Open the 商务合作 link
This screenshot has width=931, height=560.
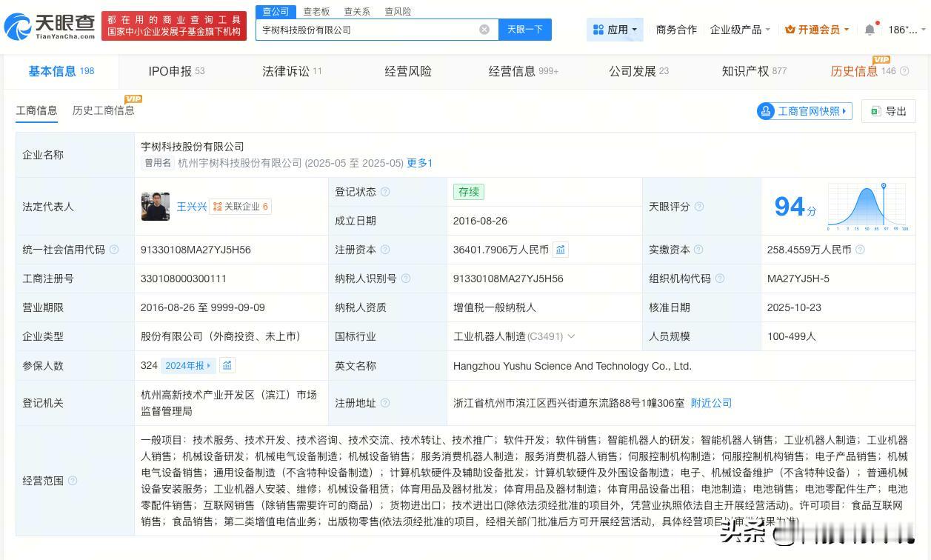click(676, 30)
